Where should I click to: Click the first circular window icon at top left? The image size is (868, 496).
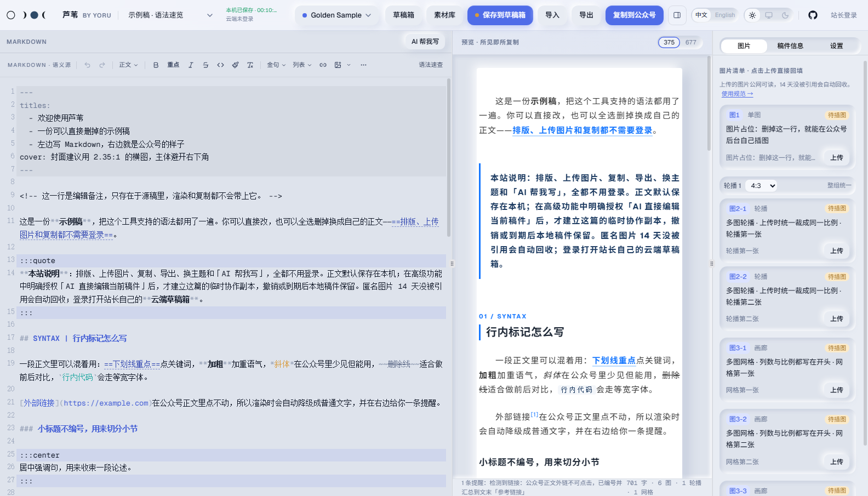click(11, 15)
